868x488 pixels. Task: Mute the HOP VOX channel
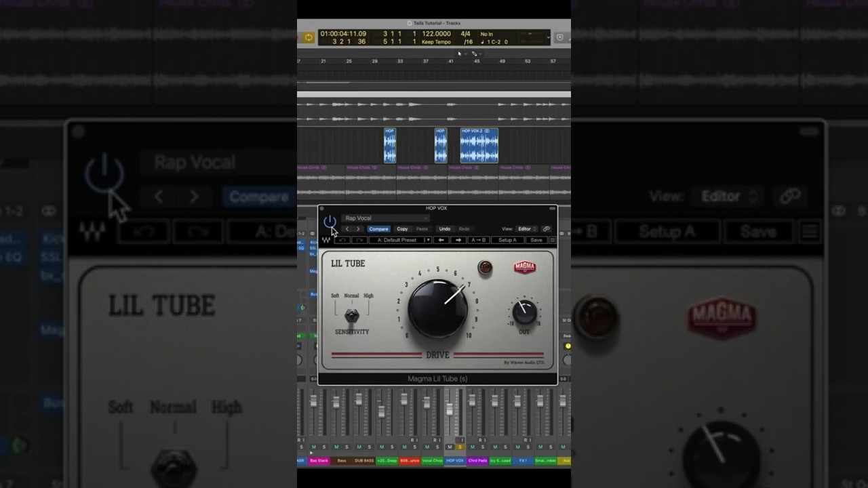[x=450, y=447]
